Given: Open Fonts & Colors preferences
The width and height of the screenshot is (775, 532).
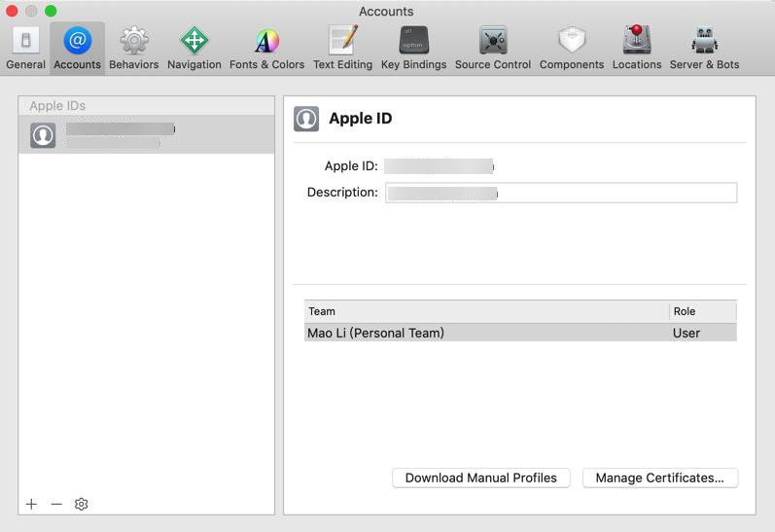Looking at the screenshot, I should pos(266,49).
